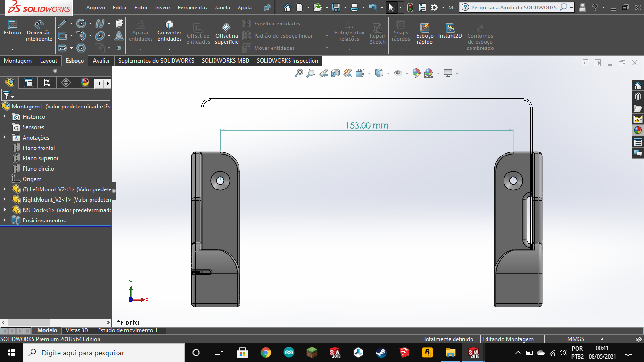Toggle the Instant2D icon
This screenshot has height=362, width=644.
tap(450, 31)
